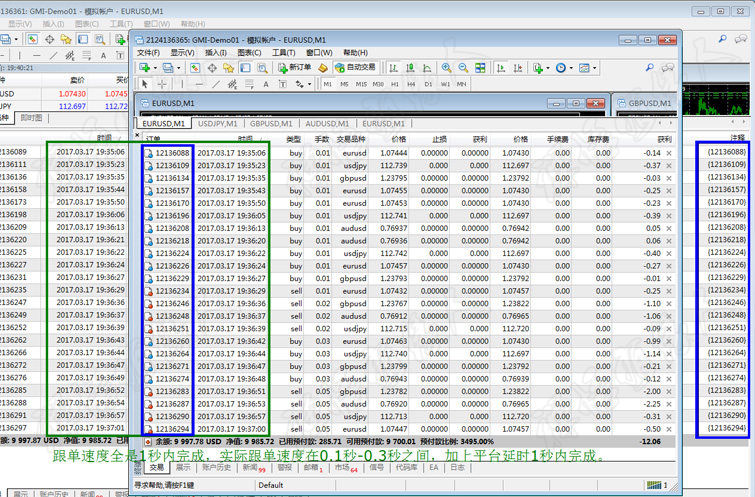Zoom out the chart with magnifier minus
This screenshot has width=755, height=497.
(463, 68)
